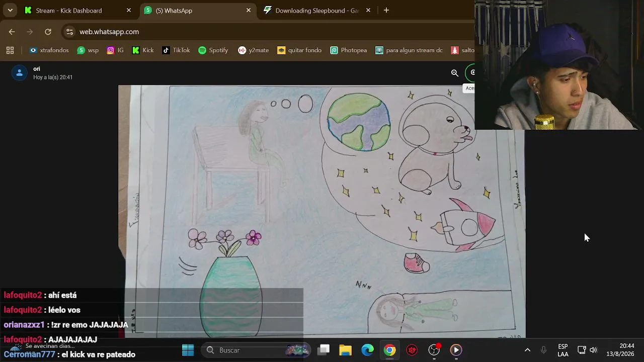Viewport: 644px width, 362px height.
Task: Open File Explorer from the taskbar
Action: (x=345, y=350)
